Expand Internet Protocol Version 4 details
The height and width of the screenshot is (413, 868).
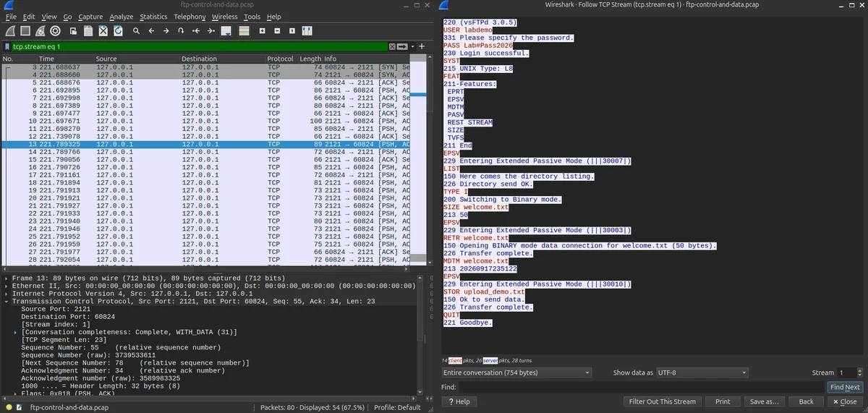7,294
